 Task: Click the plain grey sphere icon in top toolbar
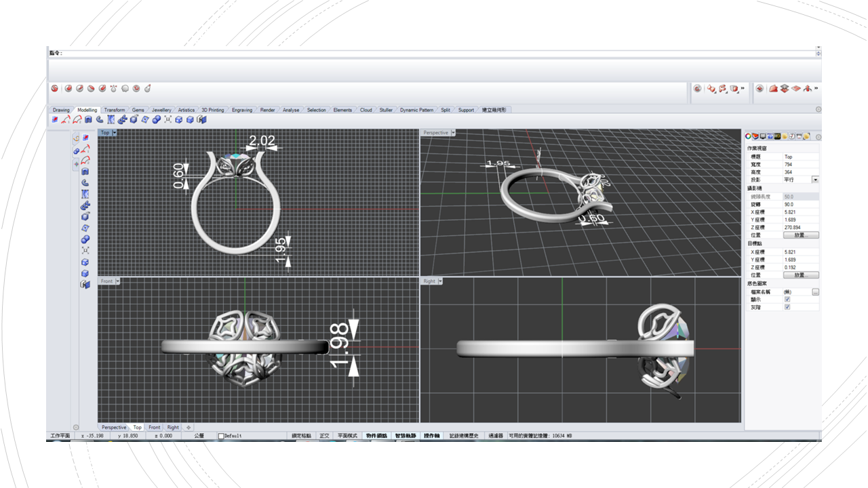pyautogui.click(x=125, y=88)
